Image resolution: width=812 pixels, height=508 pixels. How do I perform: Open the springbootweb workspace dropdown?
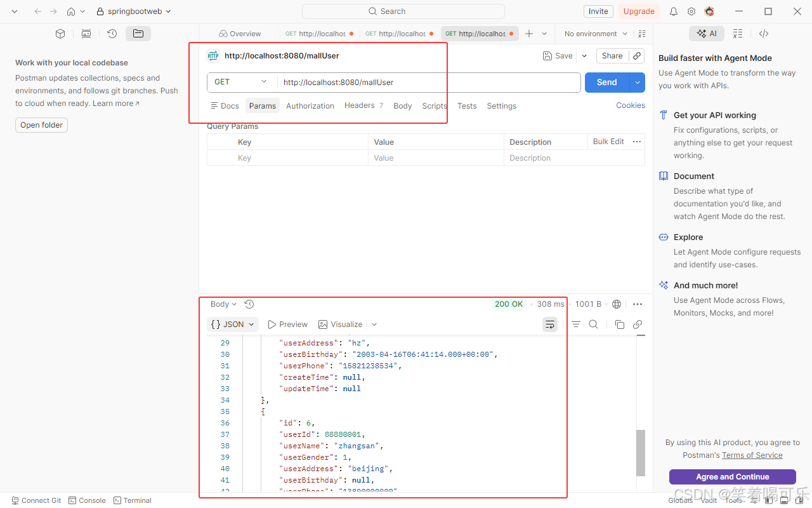pyautogui.click(x=133, y=11)
